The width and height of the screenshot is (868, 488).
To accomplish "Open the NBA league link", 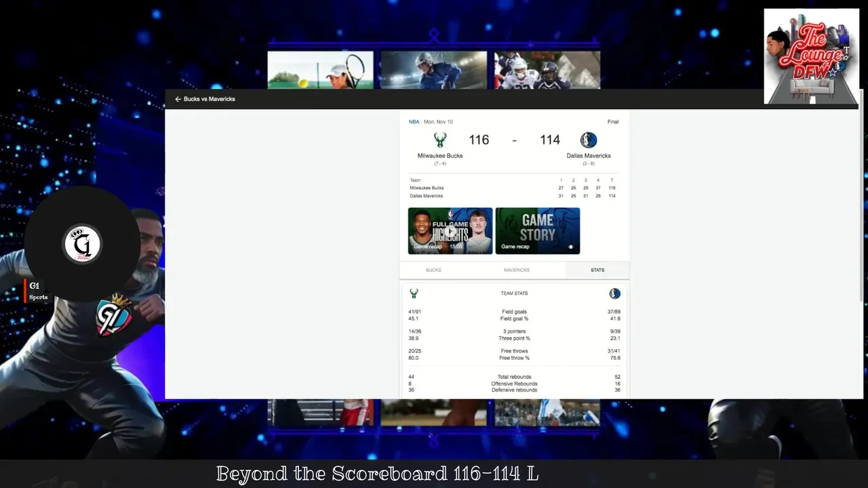I will click(414, 122).
